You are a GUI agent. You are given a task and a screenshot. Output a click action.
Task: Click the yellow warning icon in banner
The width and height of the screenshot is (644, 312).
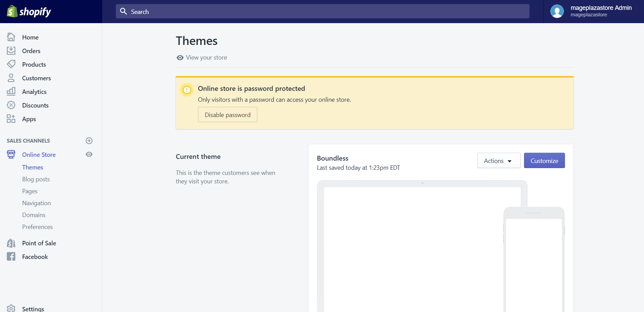click(187, 90)
